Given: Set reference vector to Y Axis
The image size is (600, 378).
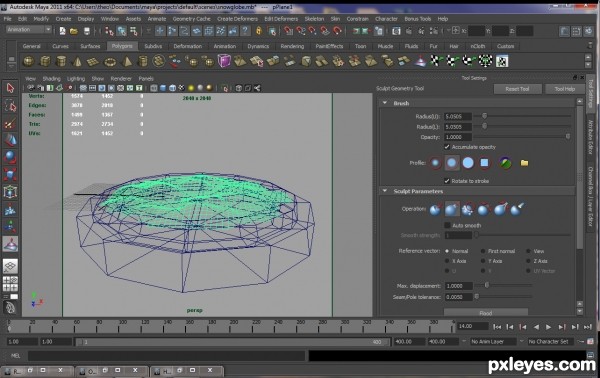Looking at the screenshot, I should coord(483,261).
